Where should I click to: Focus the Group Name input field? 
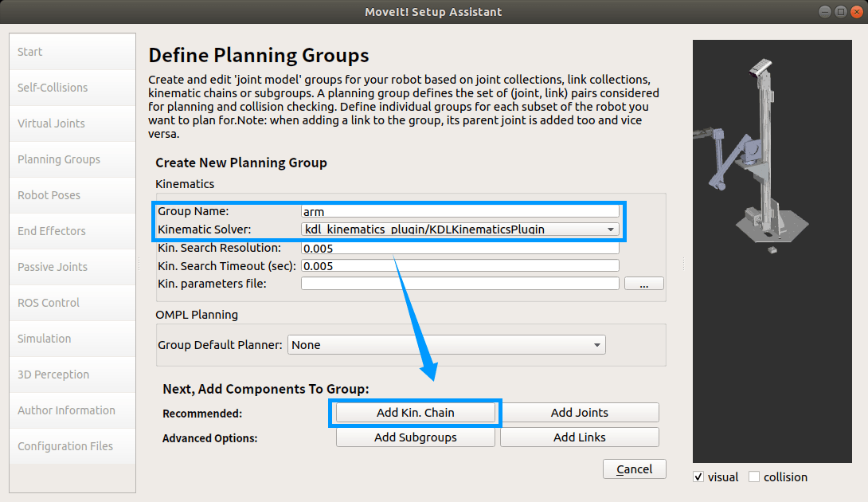click(x=459, y=211)
